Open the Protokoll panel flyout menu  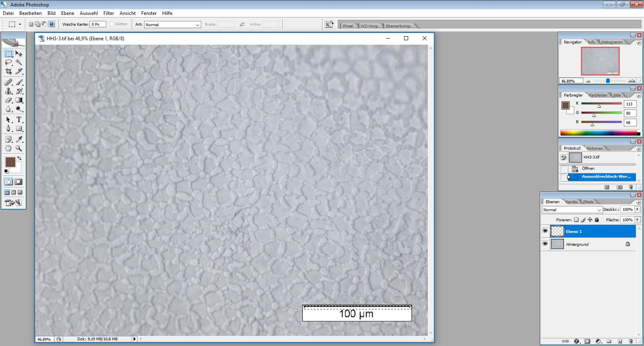(639, 149)
